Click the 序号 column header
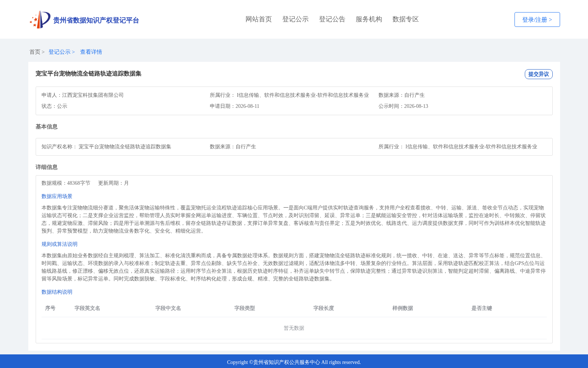This screenshot has height=368, width=588. tap(50, 308)
